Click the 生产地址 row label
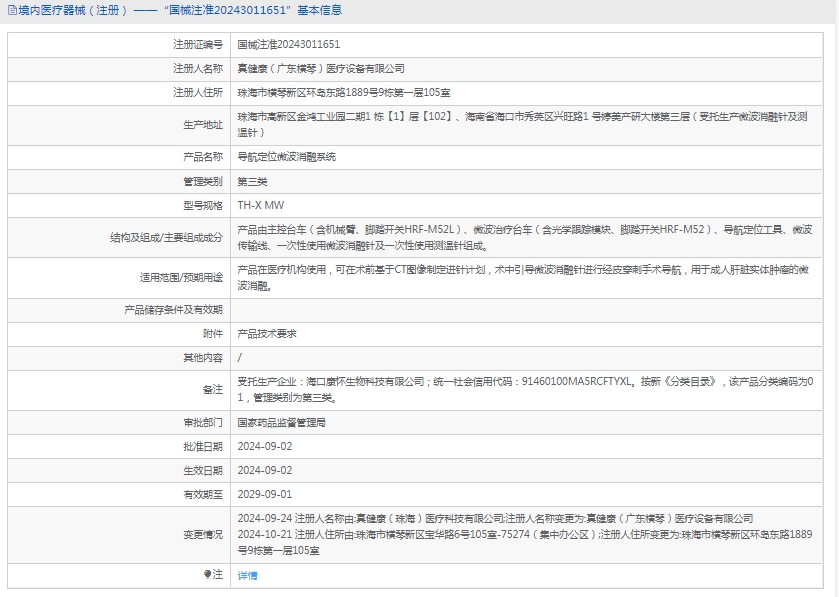The height and width of the screenshot is (597, 839). 202,124
